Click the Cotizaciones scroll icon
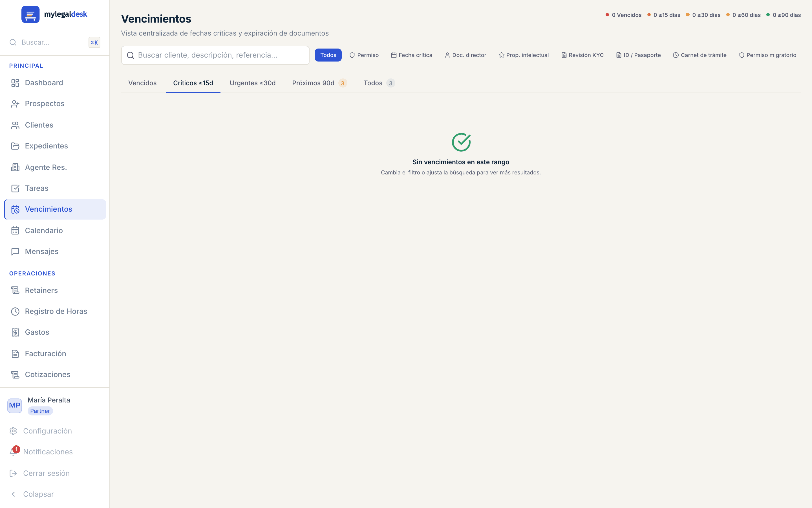The height and width of the screenshot is (508, 812). pyautogui.click(x=15, y=375)
